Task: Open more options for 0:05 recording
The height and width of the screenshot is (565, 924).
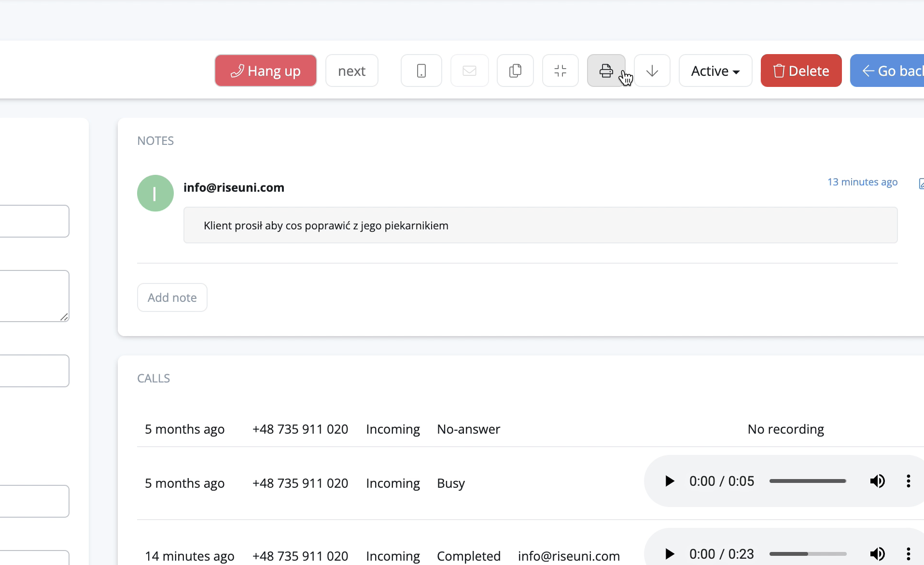Action: [x=908, y=481]
